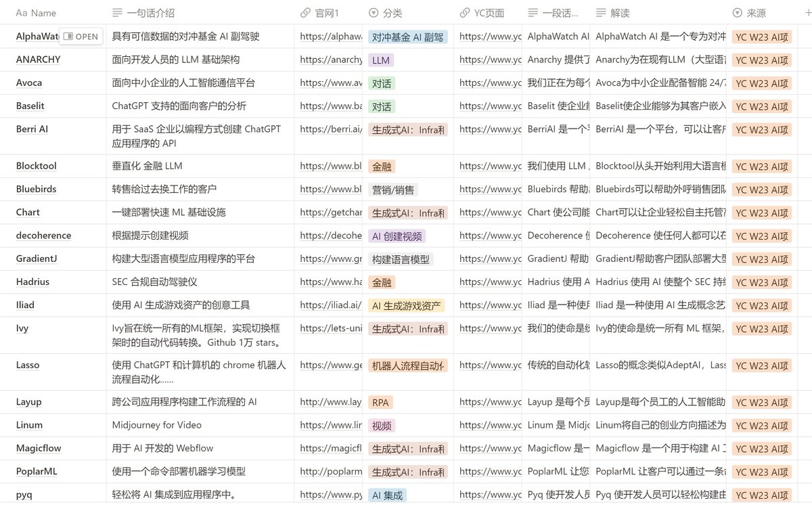812x509 pixels.
Task: Select the RPA tag in Layup row
Action: coord(380,402)
